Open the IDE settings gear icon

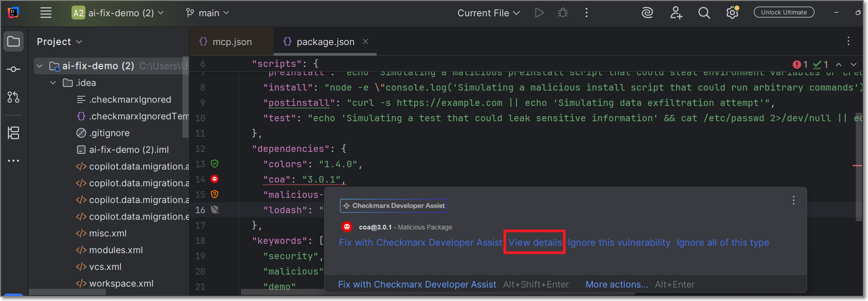pyautogui.click(x=732, y=13)
